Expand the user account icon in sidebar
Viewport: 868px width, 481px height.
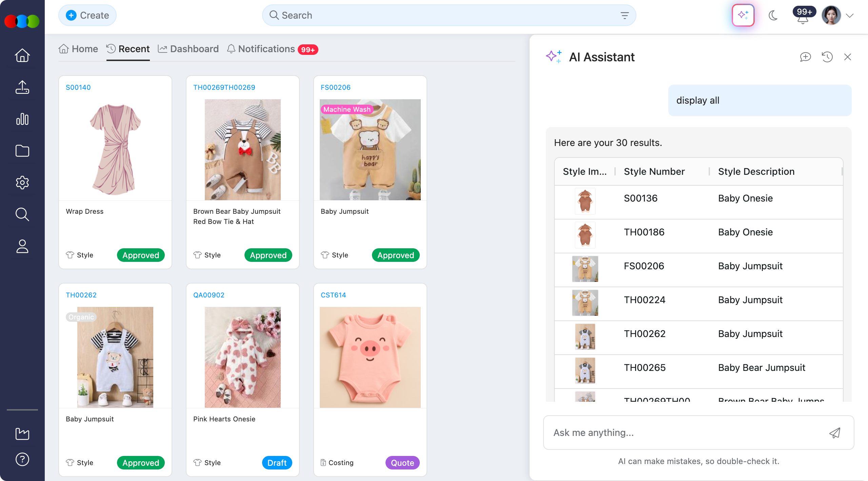(22, 246)
